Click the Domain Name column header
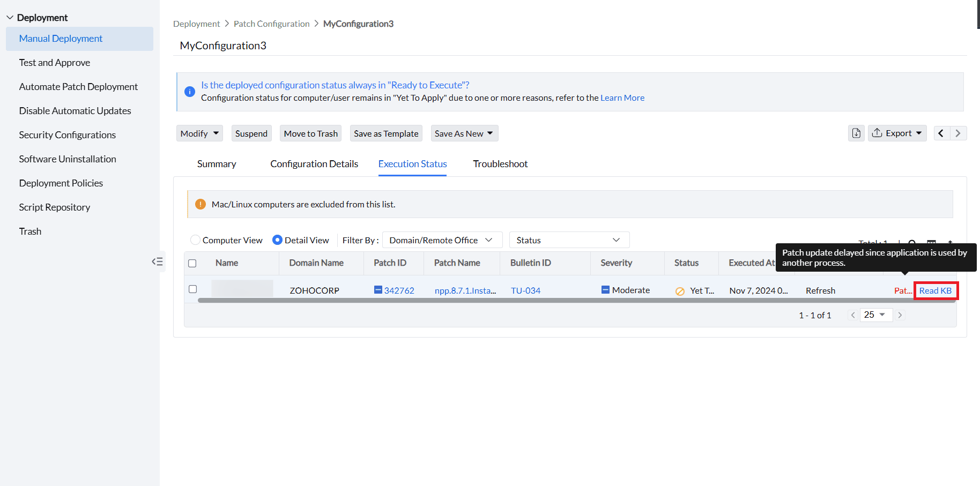980x486 pixels. pos(316,263)
